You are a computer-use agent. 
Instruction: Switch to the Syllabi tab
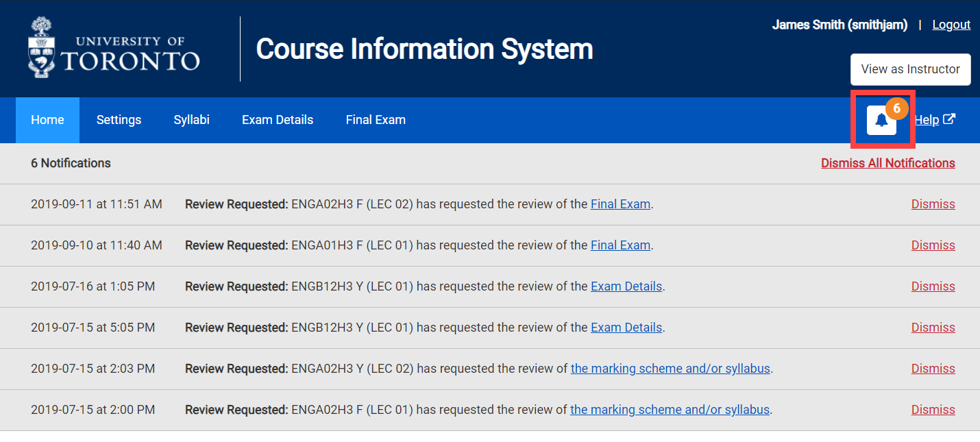[x=191, y=120]
